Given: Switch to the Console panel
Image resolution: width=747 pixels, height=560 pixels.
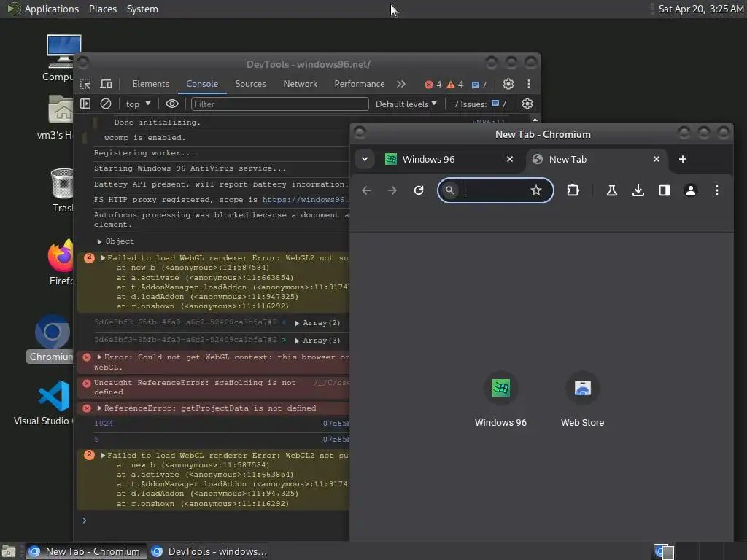Looking at the screenshot, I should (x=202, y=84).
